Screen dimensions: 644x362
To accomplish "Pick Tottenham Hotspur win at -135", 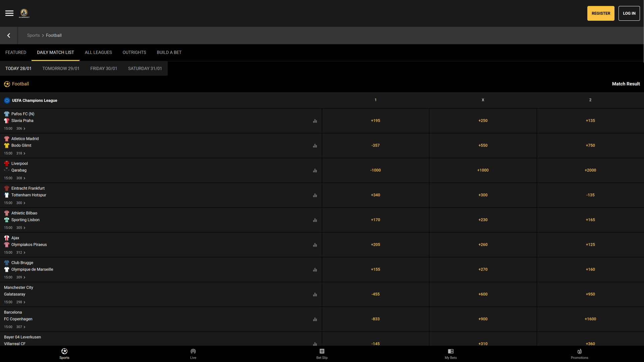I will (x=590, y=195).
